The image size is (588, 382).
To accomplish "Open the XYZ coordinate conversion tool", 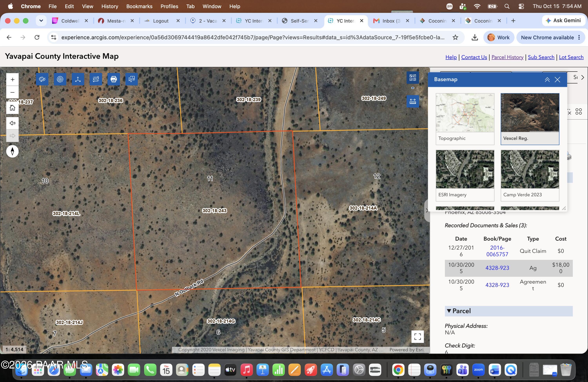I will (x=96, y=79).
